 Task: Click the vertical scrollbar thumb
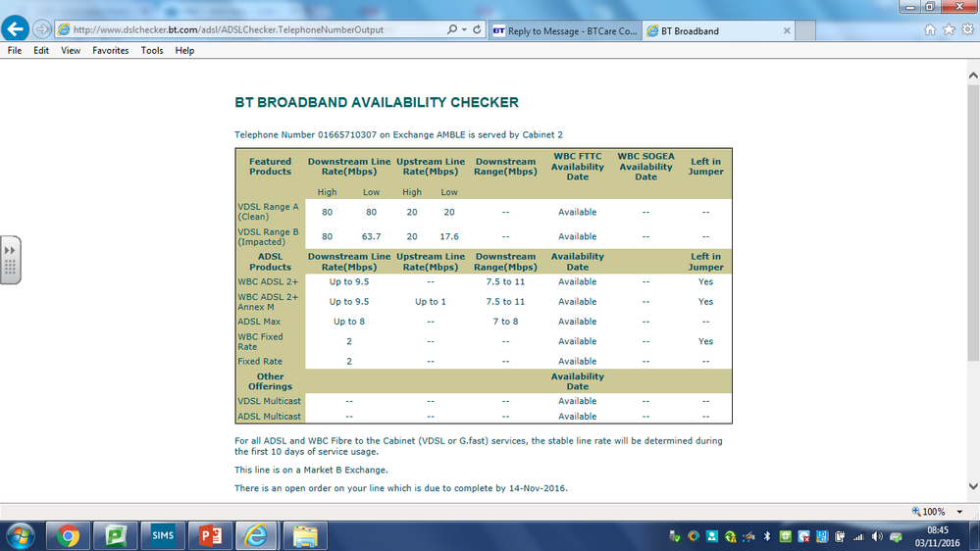[973, 223]
